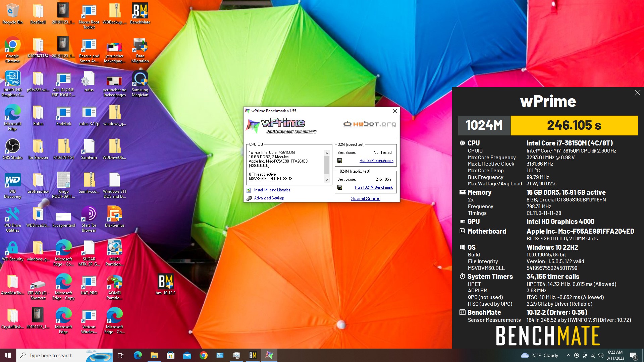Click the 246.105 s score banner

click(574, 125)
